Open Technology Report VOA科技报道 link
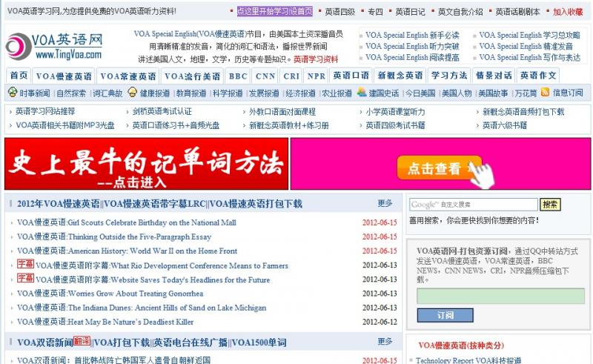The image size is (593, 364). (468, 360)
